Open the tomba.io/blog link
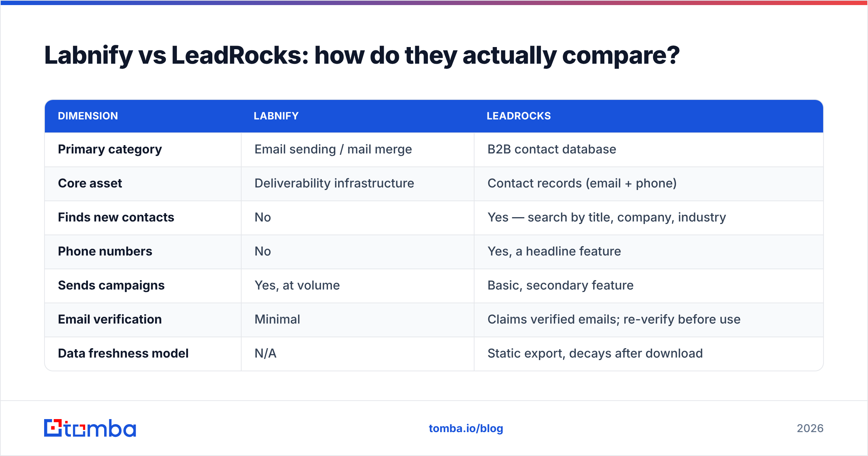This screenshot has width=868, height=456. 466,428
